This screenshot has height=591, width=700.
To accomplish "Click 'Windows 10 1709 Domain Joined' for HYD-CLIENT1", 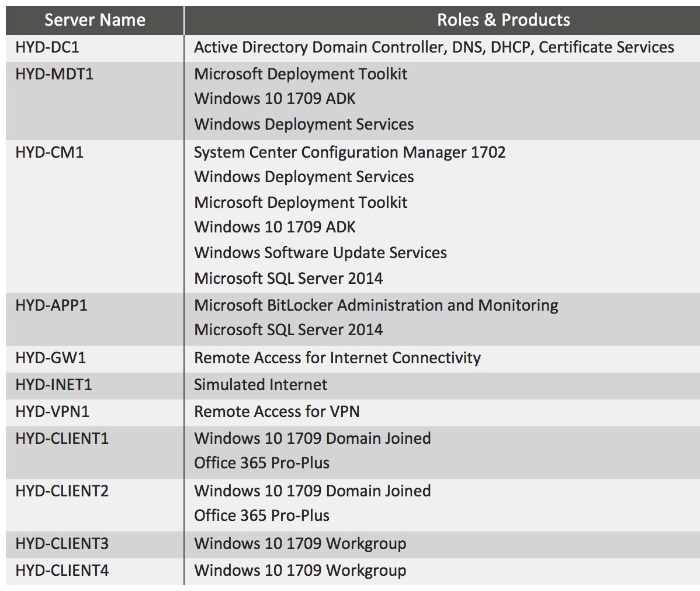I will tap(312, 439).
